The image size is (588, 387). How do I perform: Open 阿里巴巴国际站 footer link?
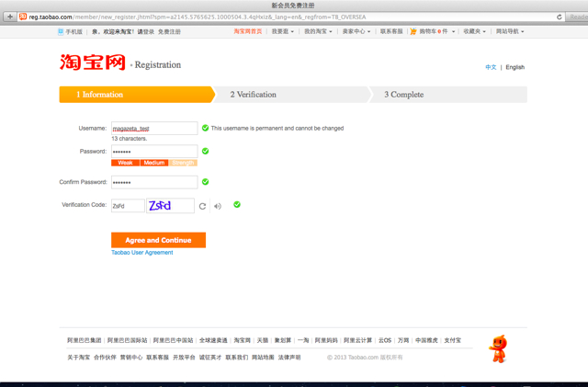(127, 340)
